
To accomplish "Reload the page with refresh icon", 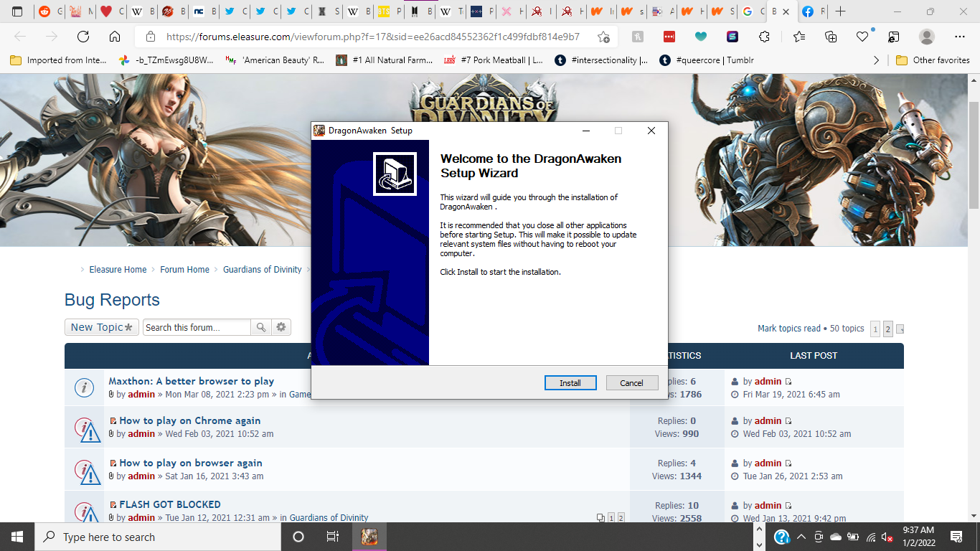I will (x=83, y=37).
